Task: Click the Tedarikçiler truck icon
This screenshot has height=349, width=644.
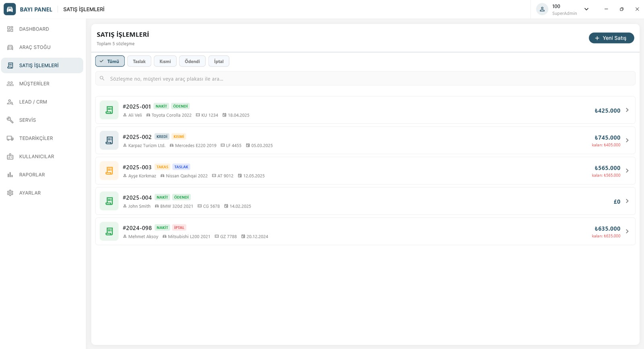Action: click(x=10, y=138)
